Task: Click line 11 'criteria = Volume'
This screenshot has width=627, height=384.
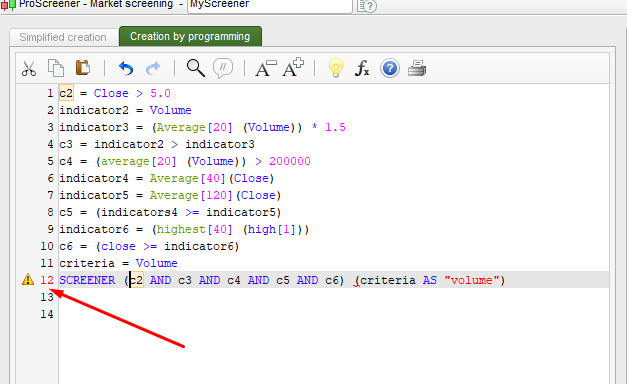Action: click(x=118, y=263)
